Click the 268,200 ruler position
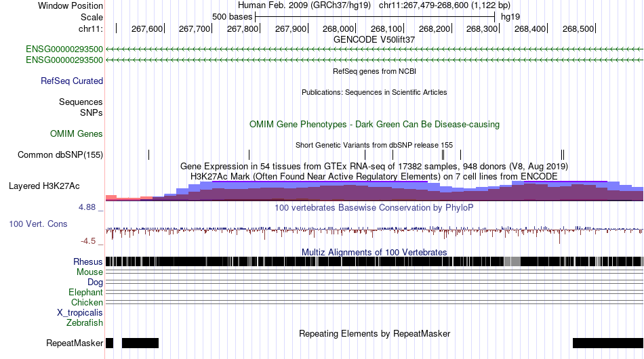The height and width of the screenshot is (359, 644). click(435, 28)
